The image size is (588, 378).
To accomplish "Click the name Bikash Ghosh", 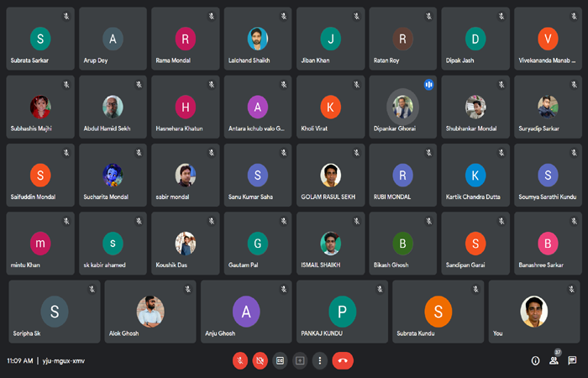I will click(391, 265).
